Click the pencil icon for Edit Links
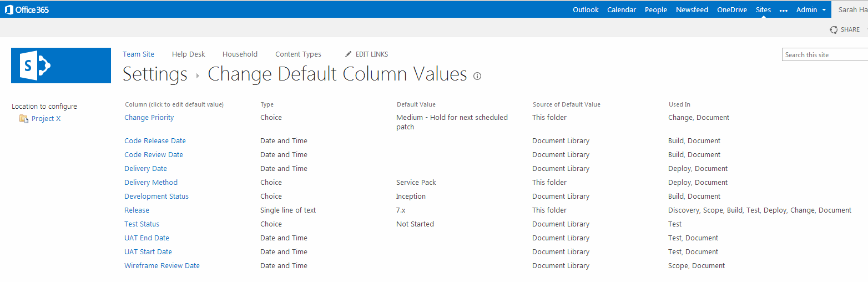This screenshot has width=868, height=282. coord(348,54)
